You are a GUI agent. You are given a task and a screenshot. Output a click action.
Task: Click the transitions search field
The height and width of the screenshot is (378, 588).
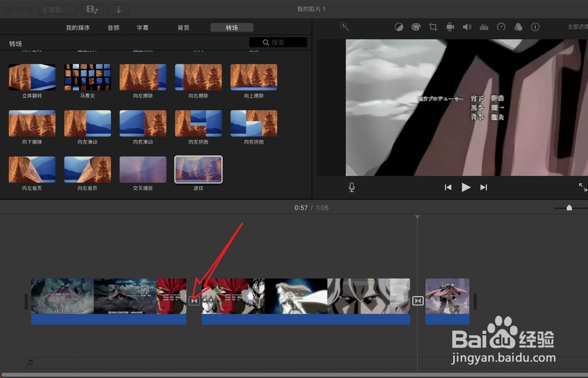pos(278,42)
